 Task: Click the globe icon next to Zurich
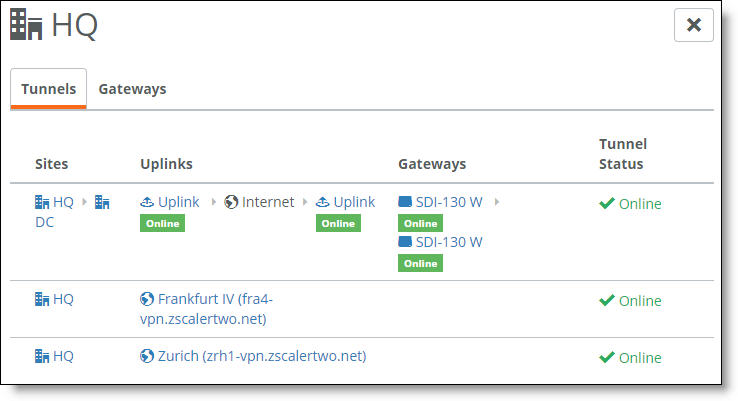pyautogui.click(x=147, y=356)
